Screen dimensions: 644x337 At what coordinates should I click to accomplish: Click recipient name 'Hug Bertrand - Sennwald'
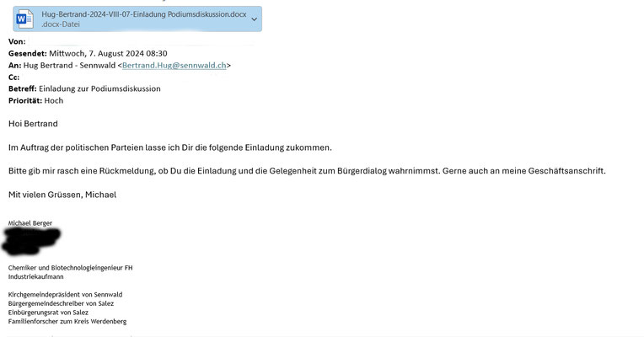(69, 65)
